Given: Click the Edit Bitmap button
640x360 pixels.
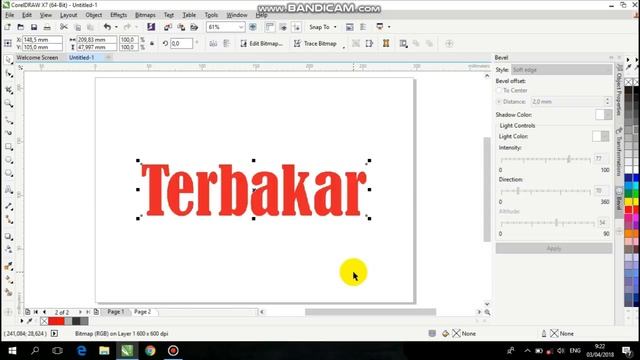Looking at the screenshot, I should [261, 43].
